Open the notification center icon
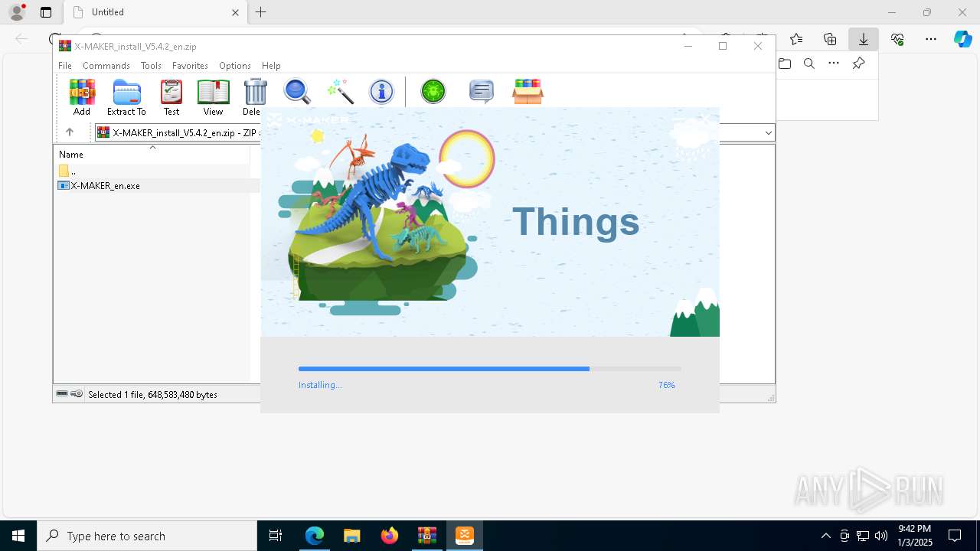This screenshot has height=551, width=980. (x=955, y=536)
